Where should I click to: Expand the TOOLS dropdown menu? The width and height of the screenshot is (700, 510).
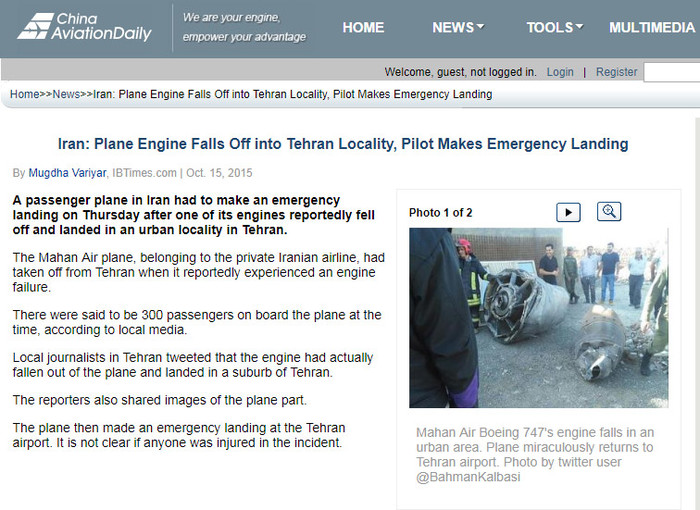pos(554,28)
